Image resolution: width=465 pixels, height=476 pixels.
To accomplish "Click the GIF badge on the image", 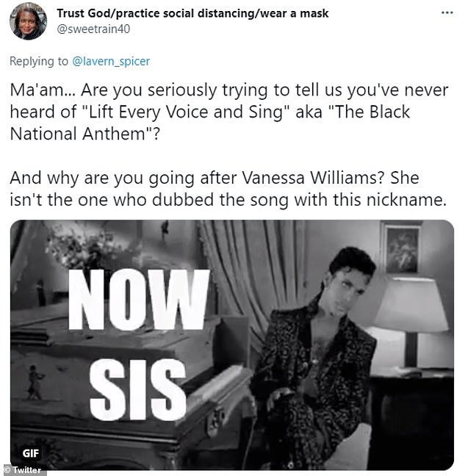I will point(31,452).
